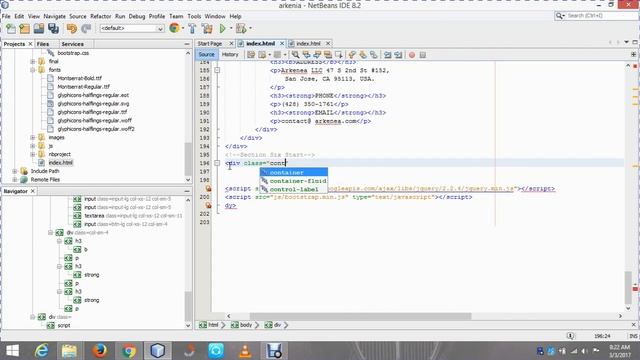The image size is (640, 360).
Task: Click the Previous Bookmark editor icon
Action: pyautogui.click(x=352, y=55)
